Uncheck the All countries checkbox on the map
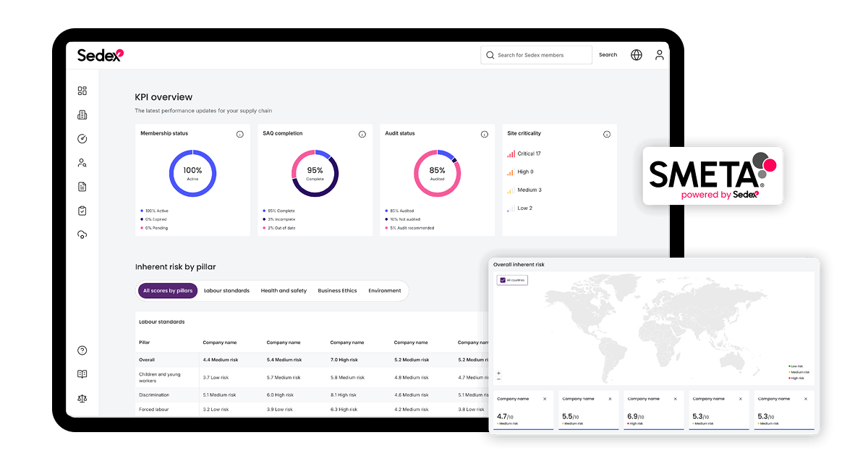 click(501, 280)
